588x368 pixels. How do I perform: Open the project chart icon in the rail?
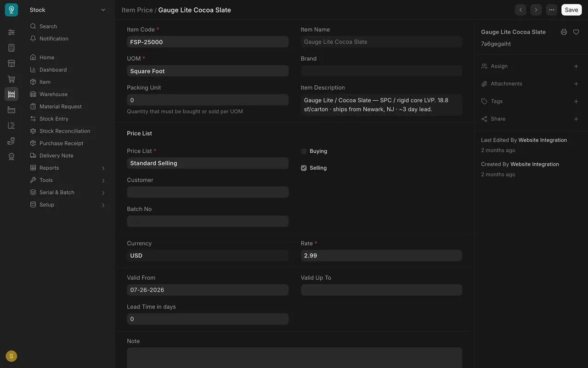[11, 126]
